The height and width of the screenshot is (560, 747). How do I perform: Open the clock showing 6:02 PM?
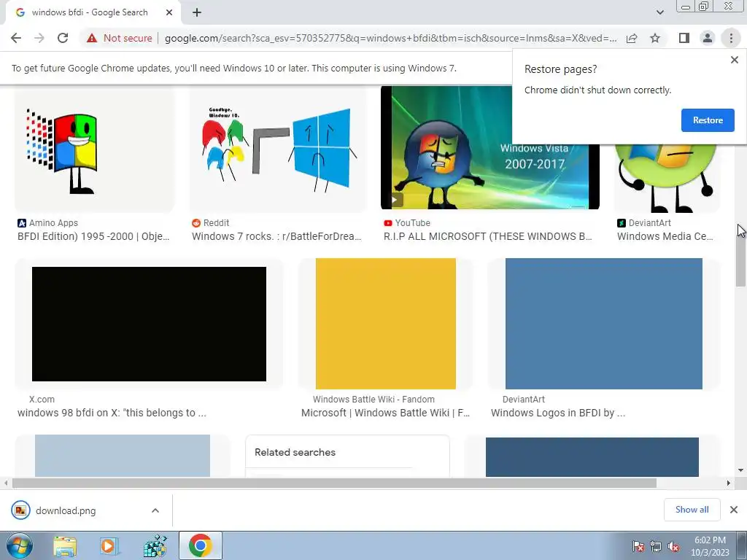tap(710, 546)
